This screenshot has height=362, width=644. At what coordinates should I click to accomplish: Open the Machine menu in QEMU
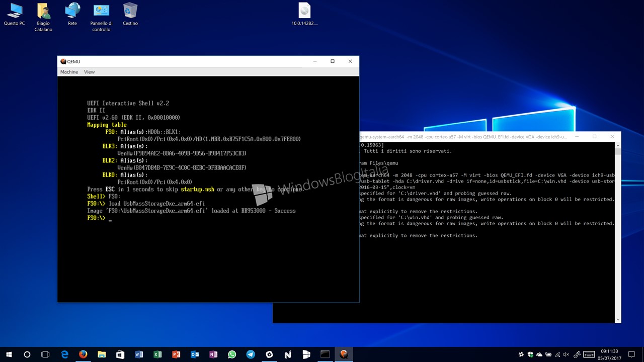click(x=69, y=72)
